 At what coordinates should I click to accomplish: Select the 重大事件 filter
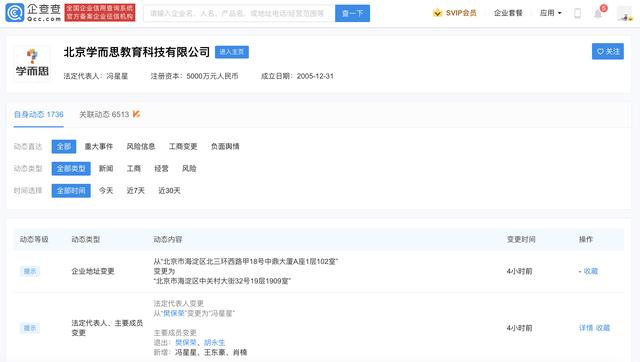point(99,147)
